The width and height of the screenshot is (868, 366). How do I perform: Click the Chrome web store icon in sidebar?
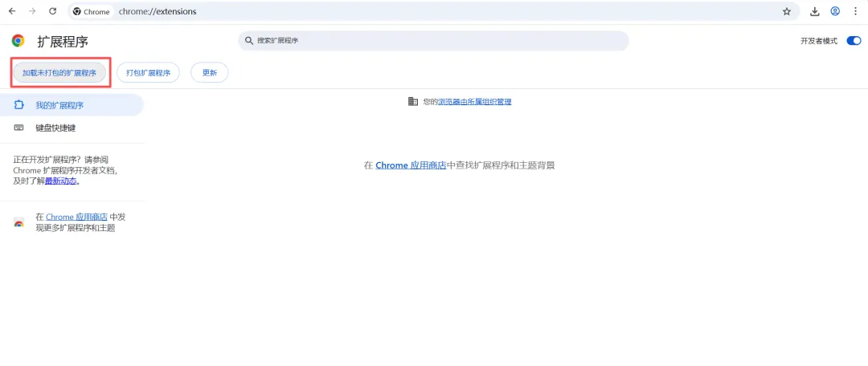(x=18, y=223)
